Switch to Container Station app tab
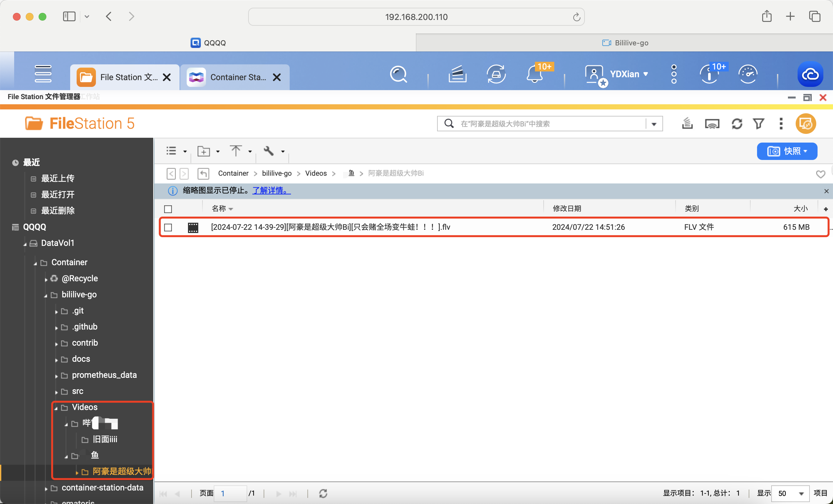Screen dimensions: 833x504 pos(235,78)
